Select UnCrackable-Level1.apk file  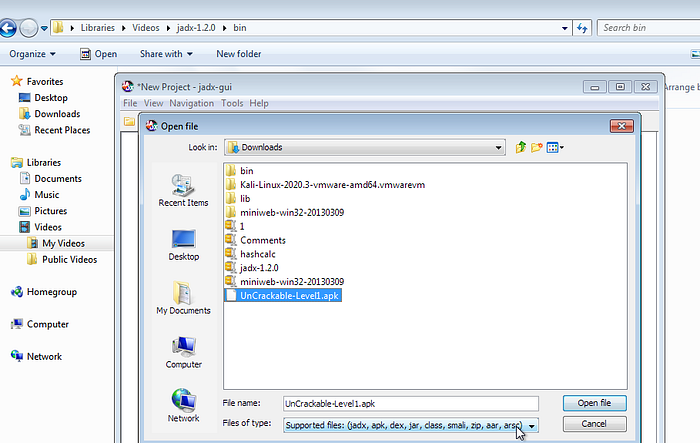pos(283,295)
